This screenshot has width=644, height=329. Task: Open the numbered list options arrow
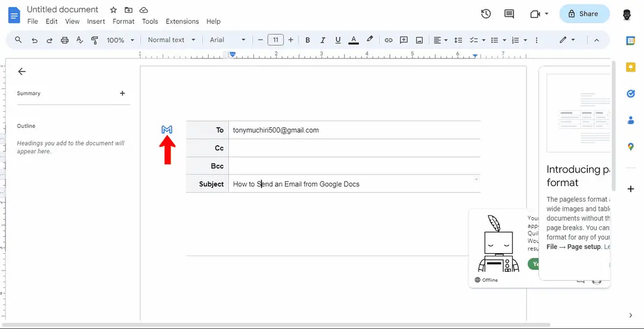pos(525,40)
